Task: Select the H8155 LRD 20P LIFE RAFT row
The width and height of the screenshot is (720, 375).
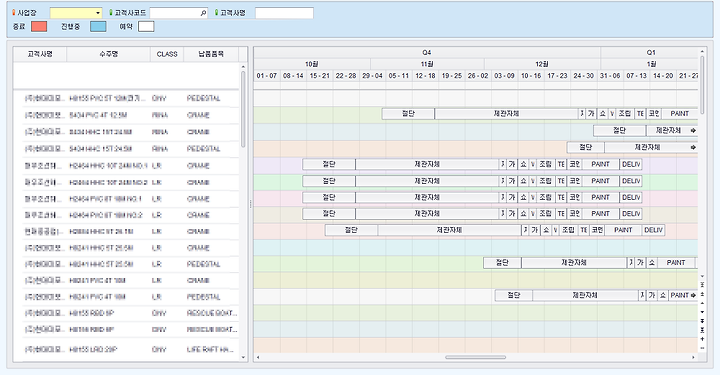Action: pyautogui.click(x=126, y=349)
